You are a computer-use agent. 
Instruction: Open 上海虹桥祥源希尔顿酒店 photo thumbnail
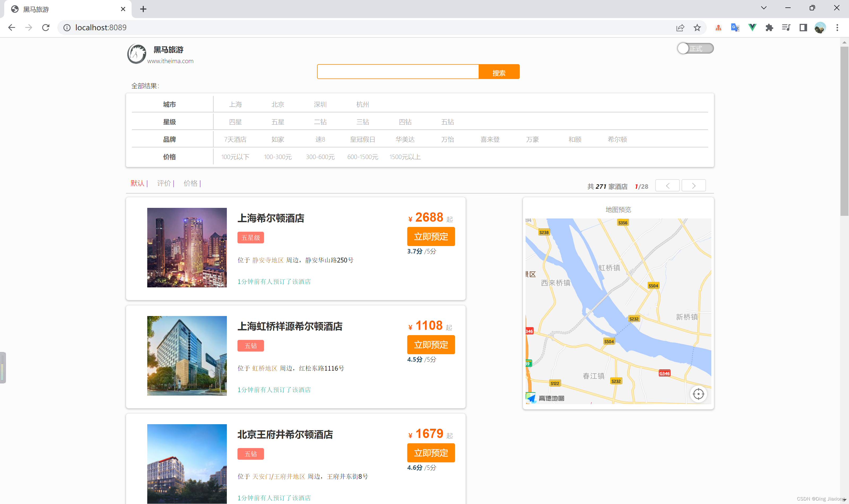[x=187, y=356]
